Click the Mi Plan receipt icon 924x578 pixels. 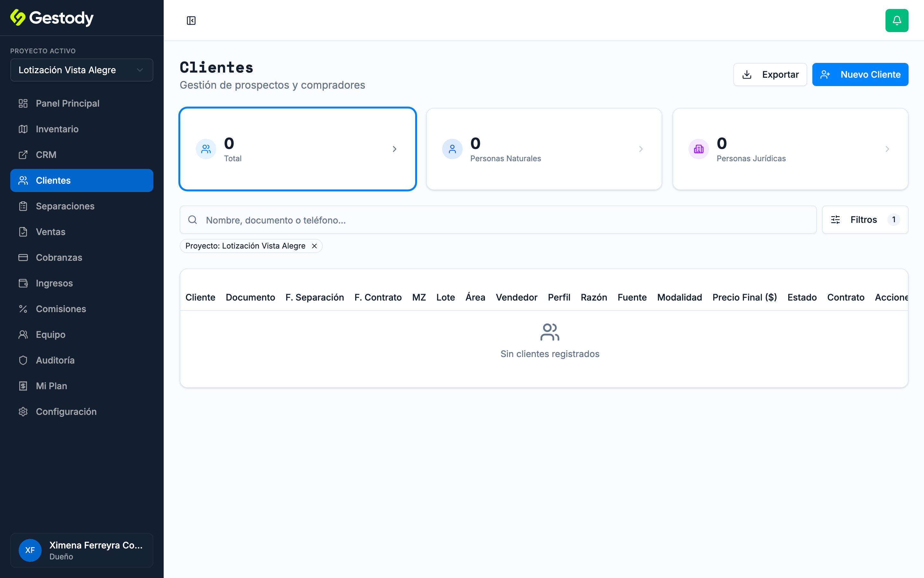23,386
